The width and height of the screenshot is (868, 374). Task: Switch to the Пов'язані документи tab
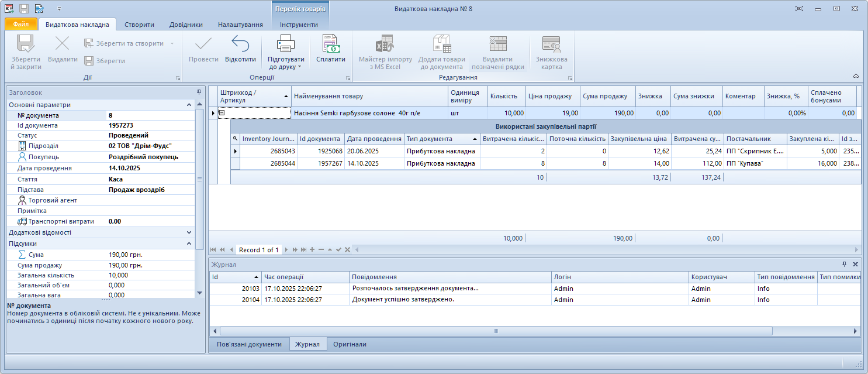coord(249,344)
